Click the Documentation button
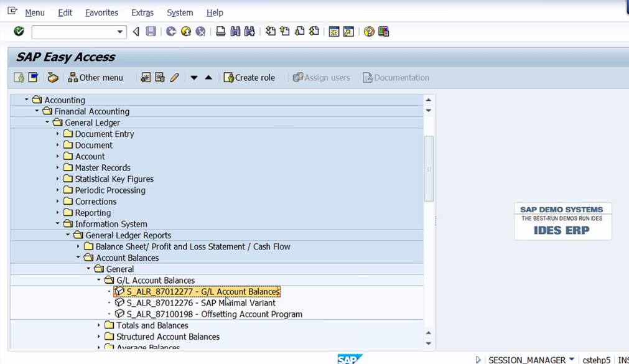Image resolution: width=629 pixels, height=364 pixels. tap(396, 77)
